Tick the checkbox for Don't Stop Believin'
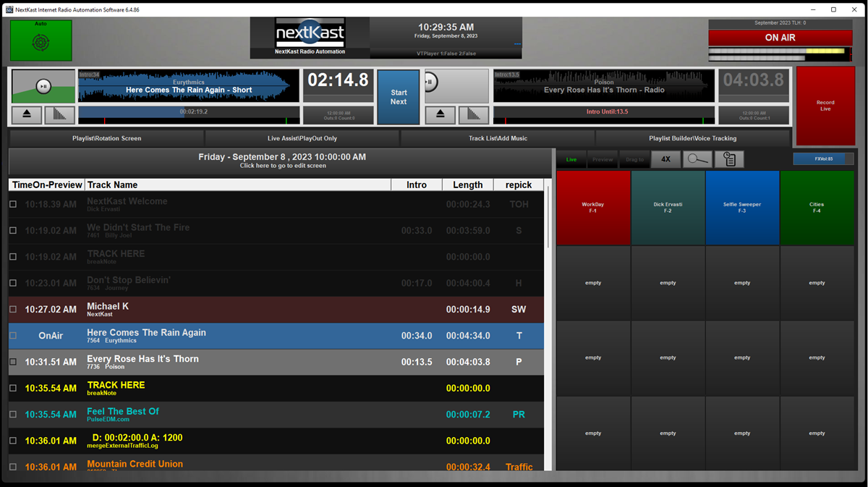The height and width of the screenshot is (487, 868). 13,284
